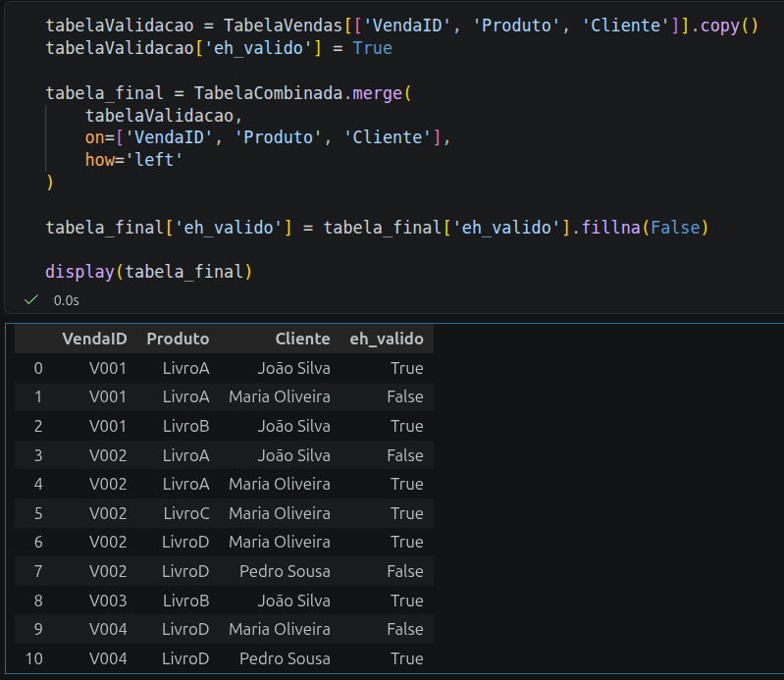The image size is (784, 680).
Task: Click the eh_valido column header
Action: pyautogui.click(x=387, y=339)
